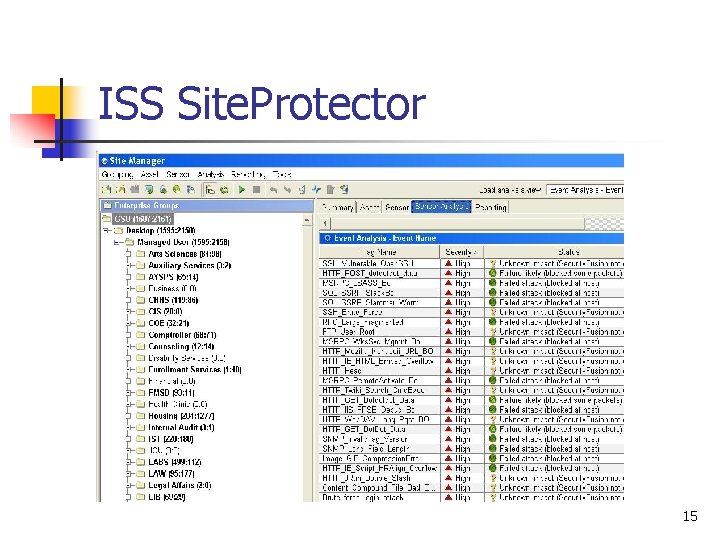Switch to the Reporting tab

491,208
